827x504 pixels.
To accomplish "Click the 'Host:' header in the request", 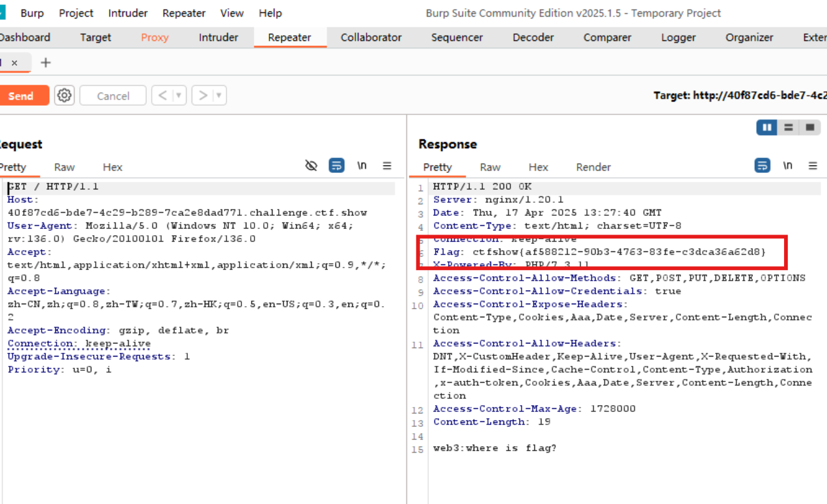I will 23,200.
